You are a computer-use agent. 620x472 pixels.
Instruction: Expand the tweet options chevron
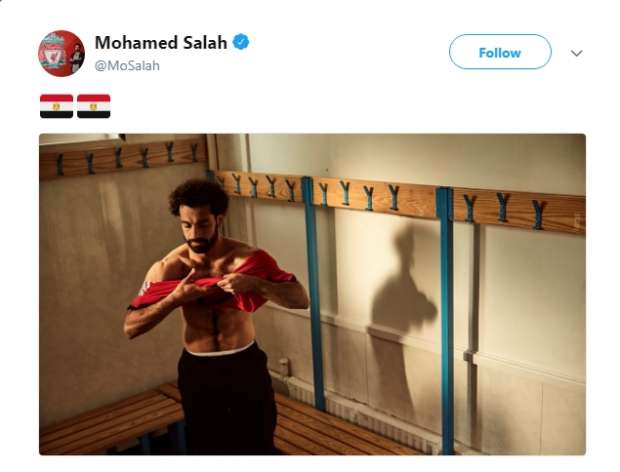pyautogui.click(x=577, y=53)
